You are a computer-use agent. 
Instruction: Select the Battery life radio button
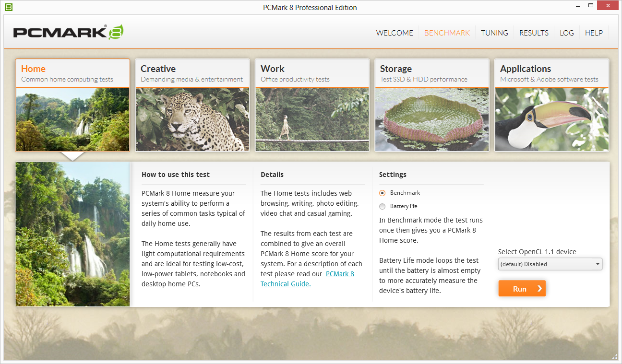pos(382,206)
